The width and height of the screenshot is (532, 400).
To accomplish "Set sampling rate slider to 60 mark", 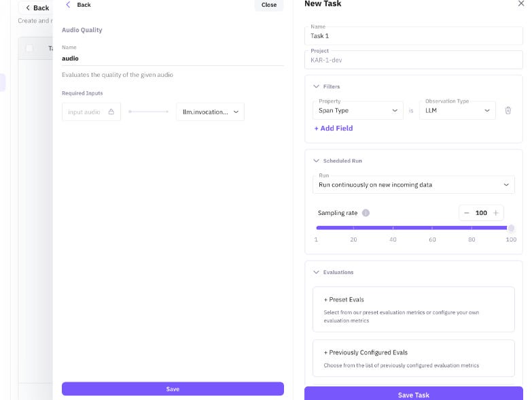I will click(x=432, y=228).
